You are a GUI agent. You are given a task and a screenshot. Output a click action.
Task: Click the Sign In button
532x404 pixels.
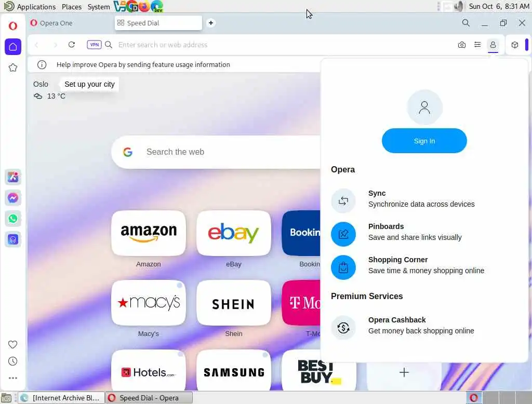[424, 141]
